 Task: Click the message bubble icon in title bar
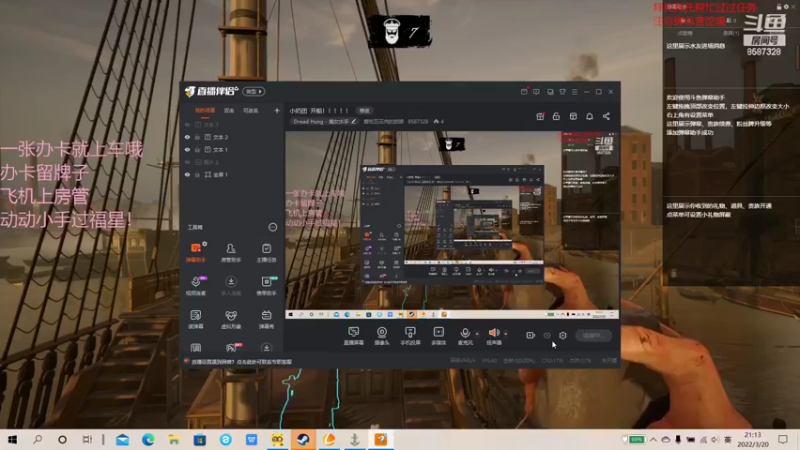(x=536, y=92)
